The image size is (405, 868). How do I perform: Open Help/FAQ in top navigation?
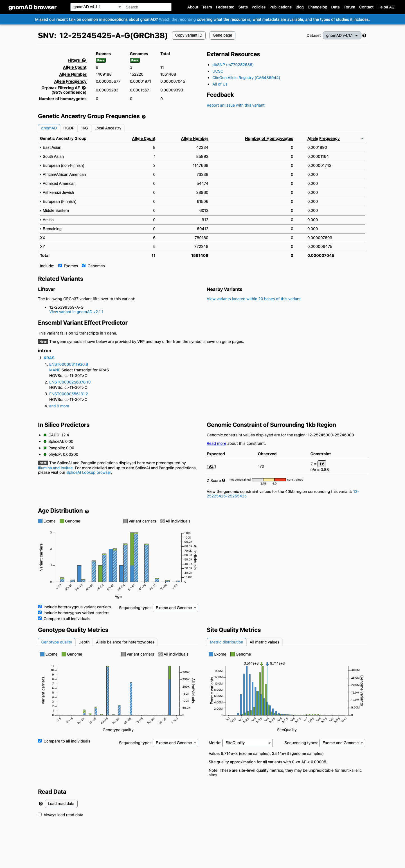(x=386, y=7)
